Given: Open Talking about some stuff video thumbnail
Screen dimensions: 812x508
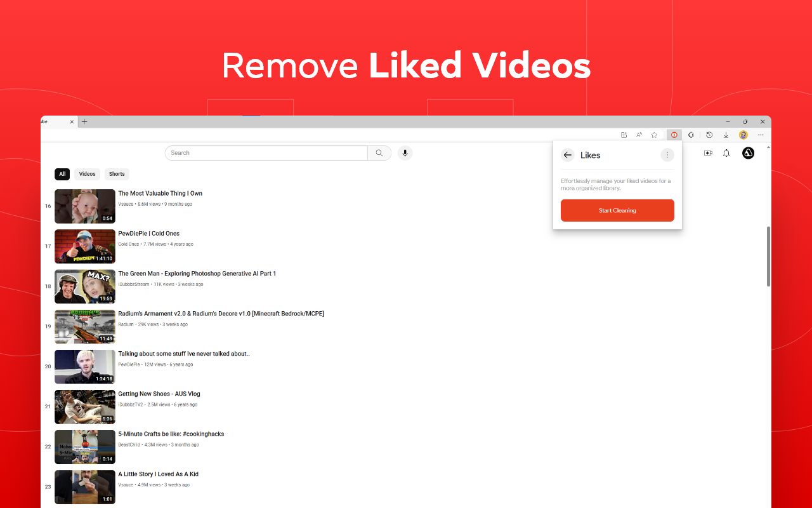Looking at the screenshot, I should (x=85, y=366).
